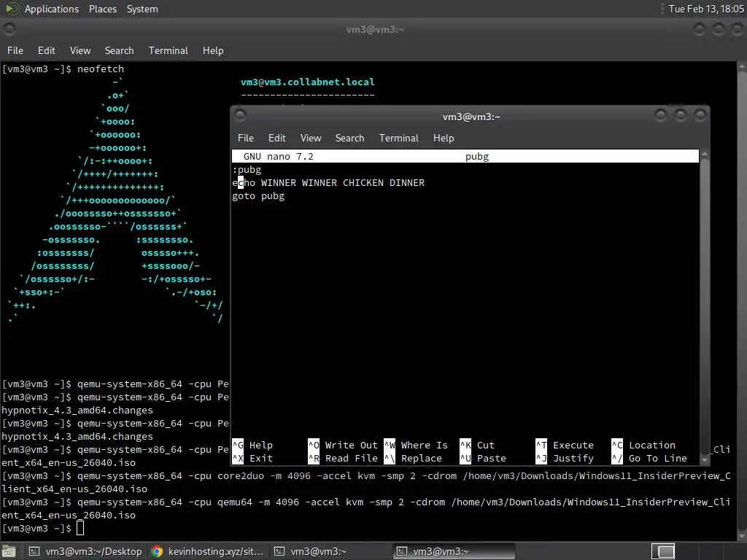Maximize the front nano terminal window

click(x=681, y=116)
